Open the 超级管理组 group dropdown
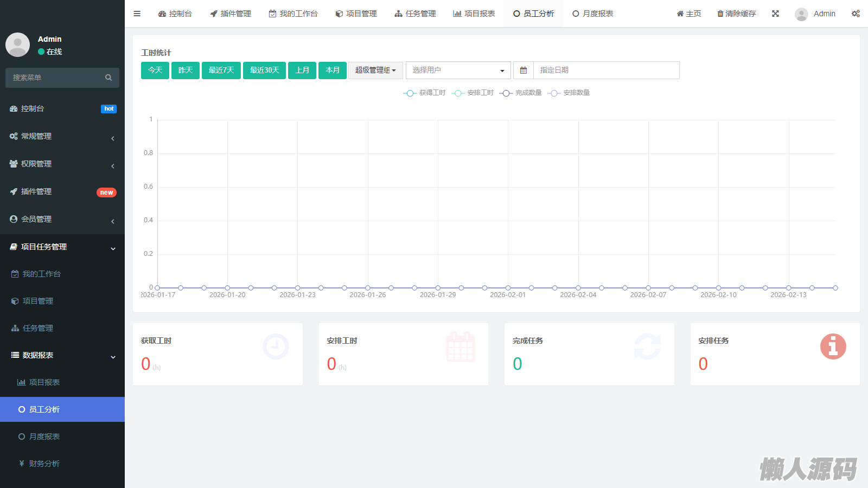Image resolution: width=868 pixels, height=488 pixels. [x=375, y=70]
